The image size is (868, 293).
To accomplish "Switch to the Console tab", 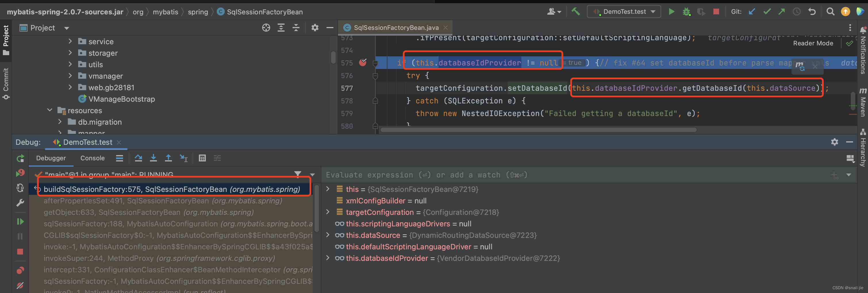I will pyautogui.click(x=92, y=158).
